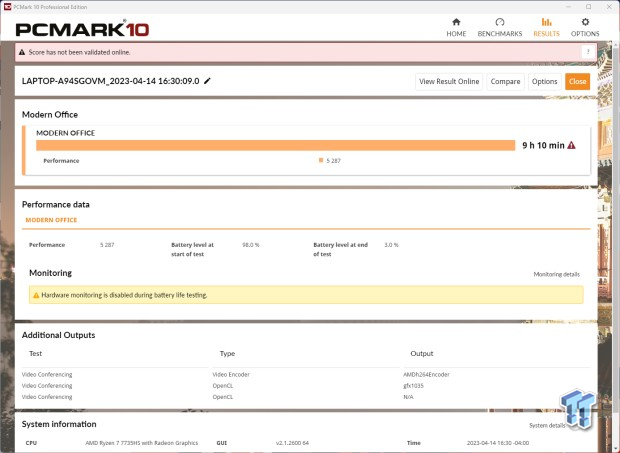Viewport: 620px width, 453px height.
Task: Click the System information heading
Action: pos(59,424)
